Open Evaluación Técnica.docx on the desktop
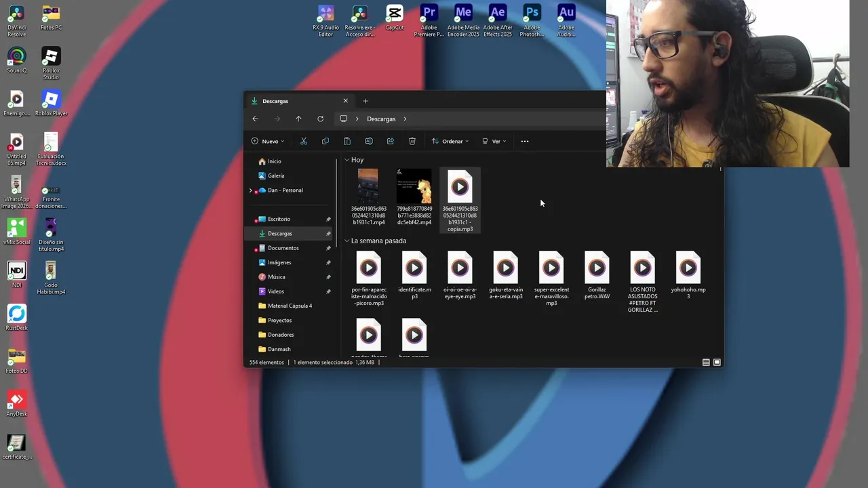The width and height of the screenshot is (868, 488). (x=52, y=150)
